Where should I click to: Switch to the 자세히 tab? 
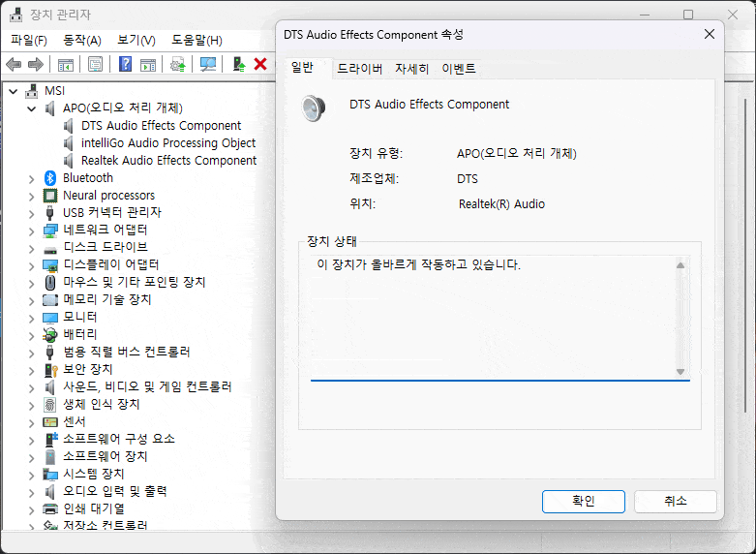(x=411, y=69)
